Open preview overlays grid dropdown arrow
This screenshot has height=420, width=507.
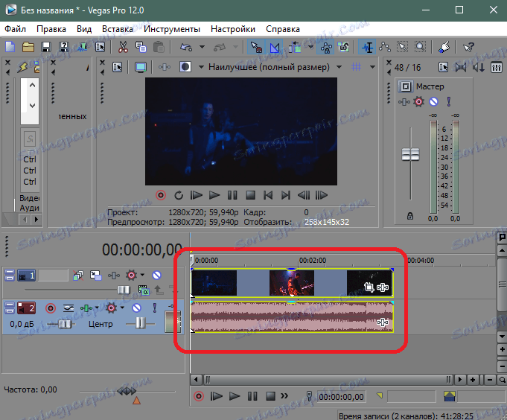coord(372,67)
